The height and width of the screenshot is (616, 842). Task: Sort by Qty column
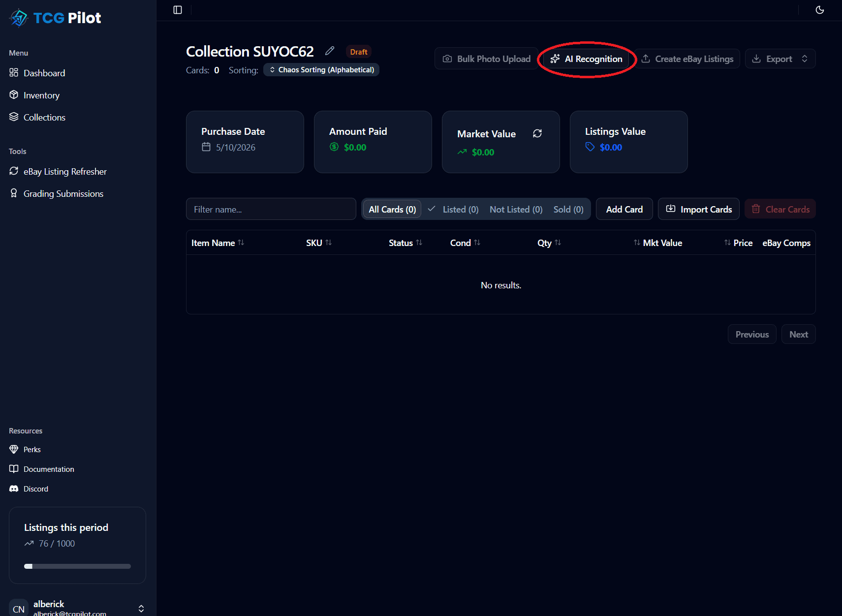(x=549, y=243)
